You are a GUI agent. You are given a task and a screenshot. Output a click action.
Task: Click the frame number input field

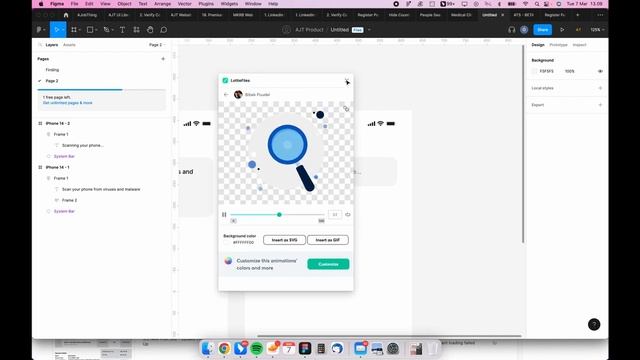335,215
